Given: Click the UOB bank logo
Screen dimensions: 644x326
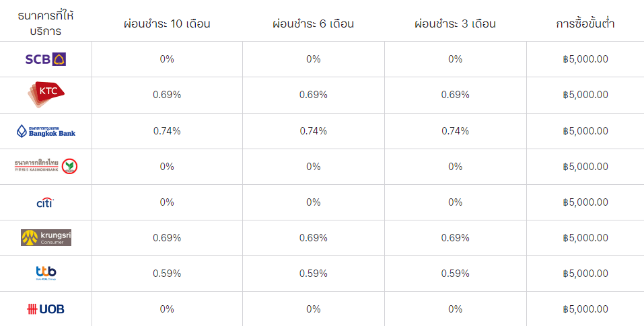Looking at the screenshot, I should coord(46,309).
